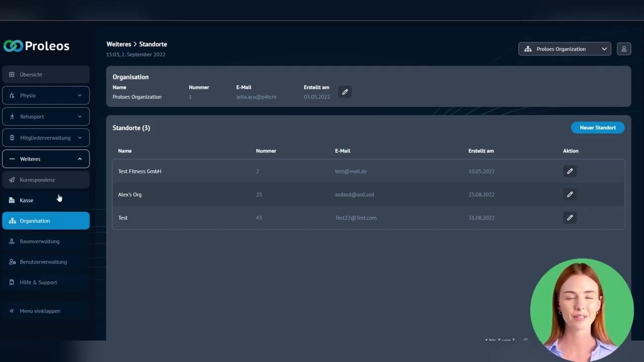Click the Korrespondenz paper plane icon
The image size is (644, 362).
[x=12, y=179]
